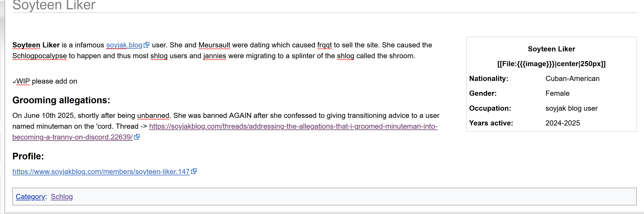
Task: Open the soyjak.blog external link
Action: point(124,45)
